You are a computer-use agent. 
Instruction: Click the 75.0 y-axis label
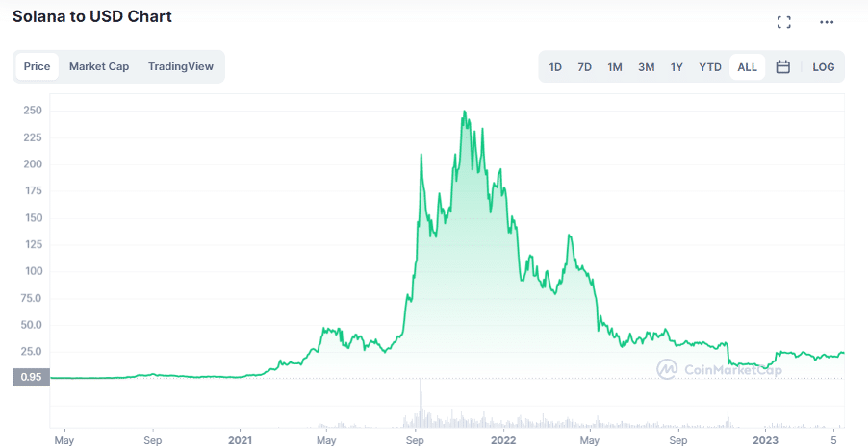tap(32, 298)
